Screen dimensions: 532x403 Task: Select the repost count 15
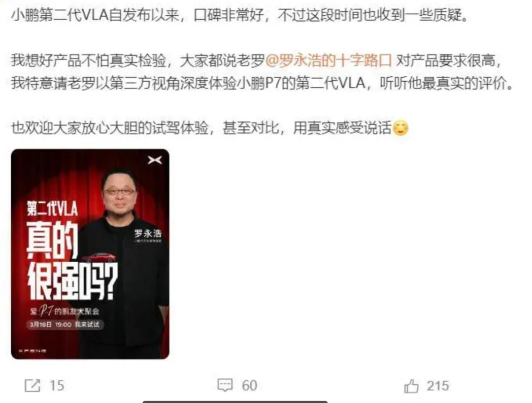pos(57,386)
